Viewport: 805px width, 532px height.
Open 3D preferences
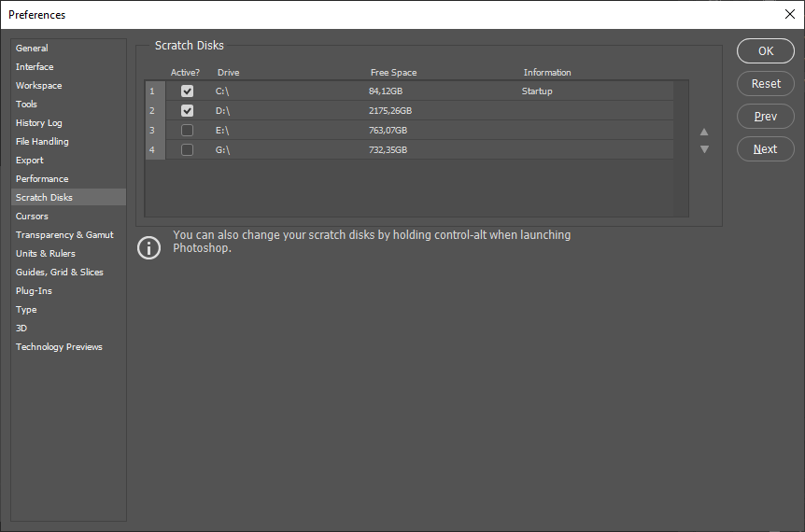(68, 329)
